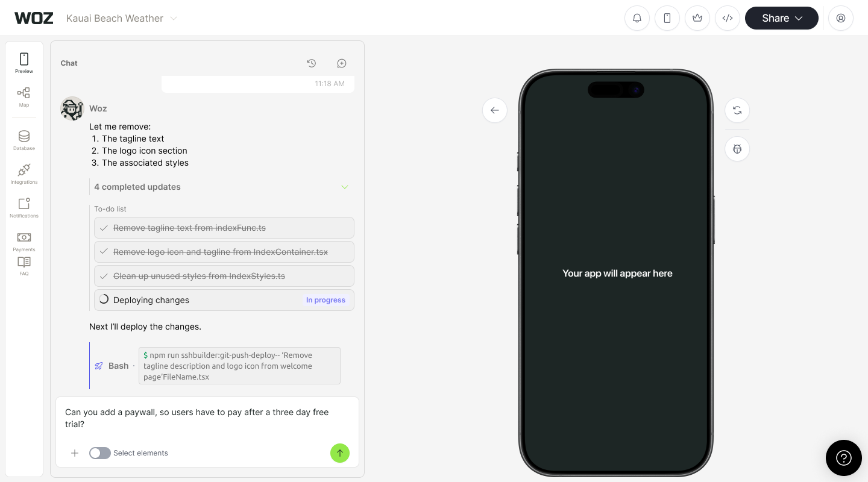The height and width of the screenshot is (482, 868).
Task: View chat history clock icon
Action: (312, 63)
